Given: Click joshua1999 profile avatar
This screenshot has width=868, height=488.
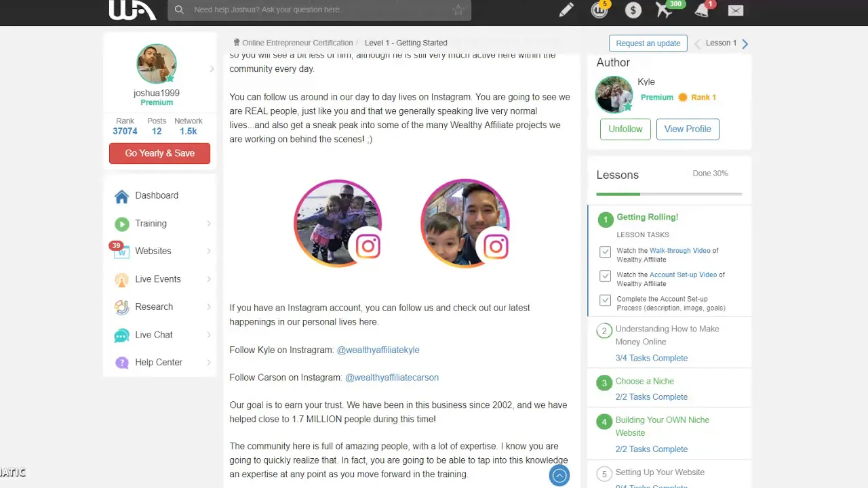Looking at the screenshot, I should click(x=157, y=64).
